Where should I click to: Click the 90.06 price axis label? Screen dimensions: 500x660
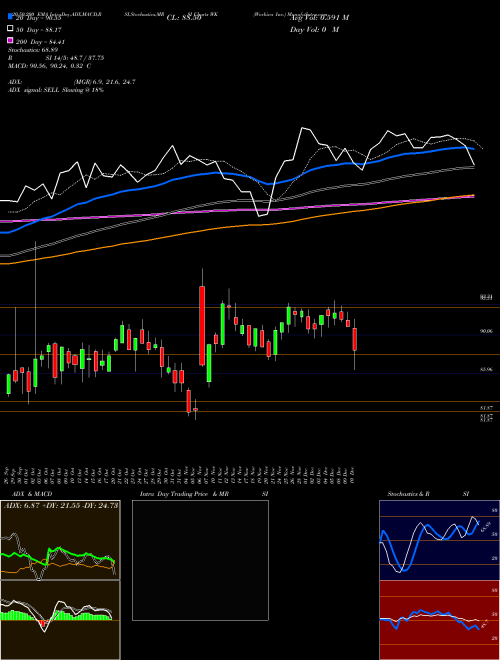tap(486, 331)
